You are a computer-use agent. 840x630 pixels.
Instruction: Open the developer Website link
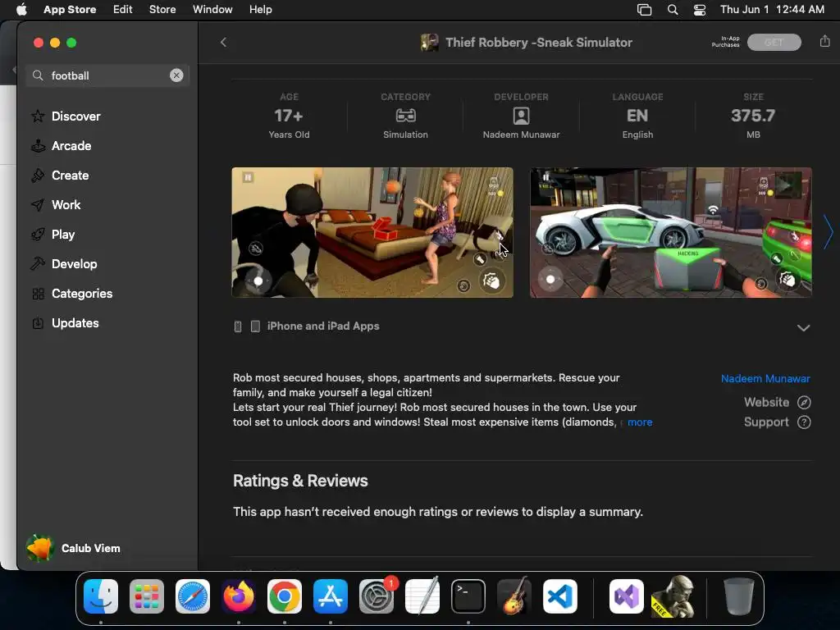[x=777, y=402]
